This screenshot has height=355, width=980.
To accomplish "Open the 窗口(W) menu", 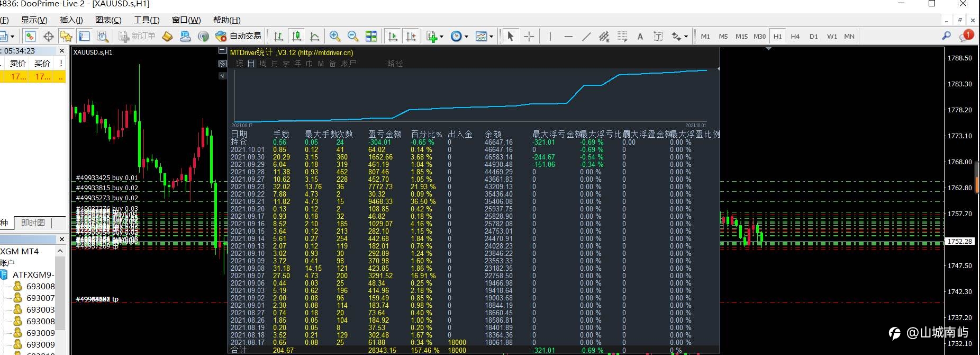I will [186, 20].
